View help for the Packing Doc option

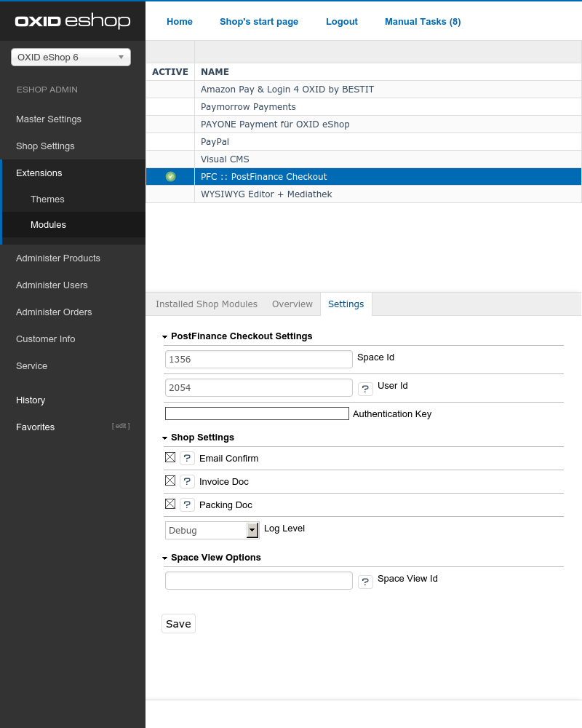pos(187,505)
